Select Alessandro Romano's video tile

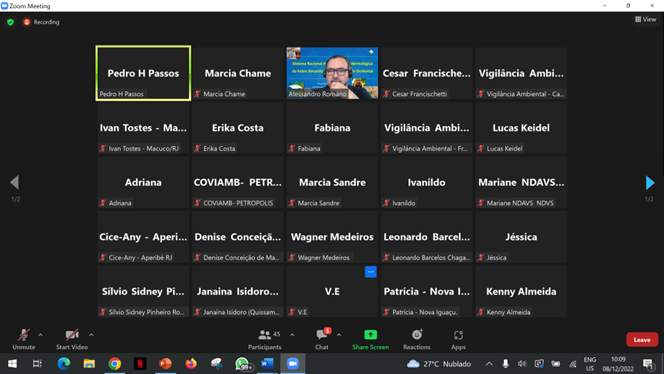click(x=332, y=73)
